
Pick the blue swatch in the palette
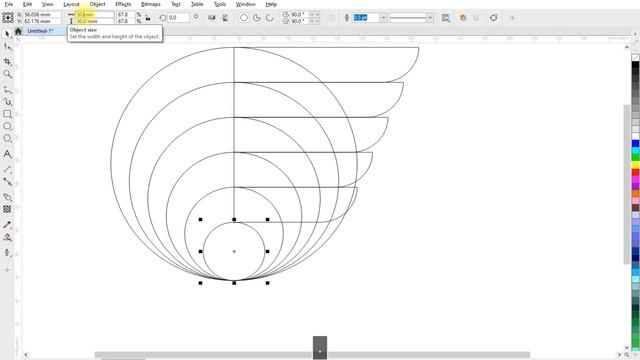point(636,144)
